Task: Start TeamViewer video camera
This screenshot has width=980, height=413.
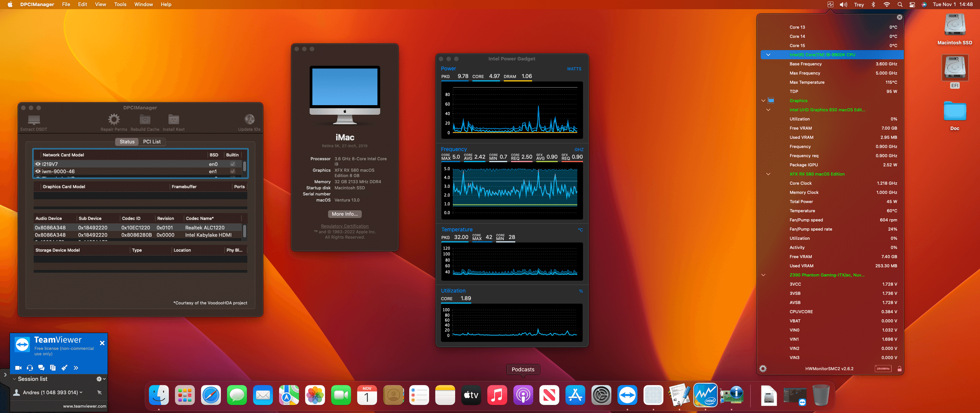Action: click(18, 368)
